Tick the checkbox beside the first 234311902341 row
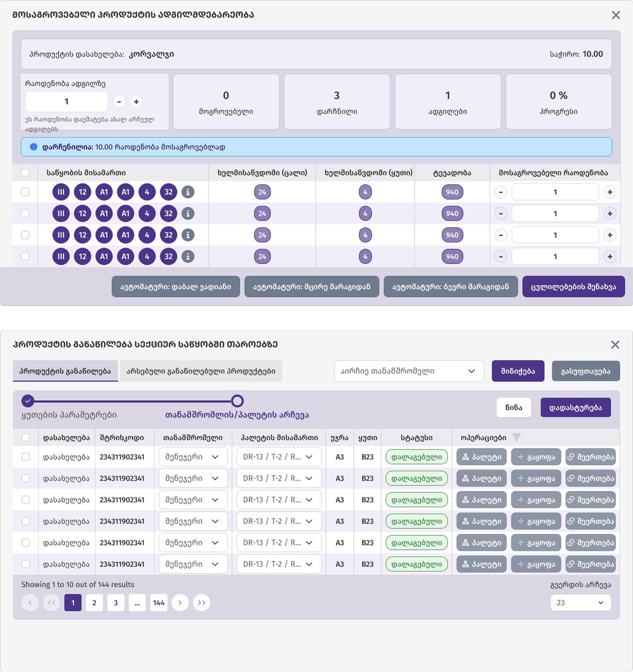Image resolution: width=633 pixels, height=672 pixels. [26, 457]
